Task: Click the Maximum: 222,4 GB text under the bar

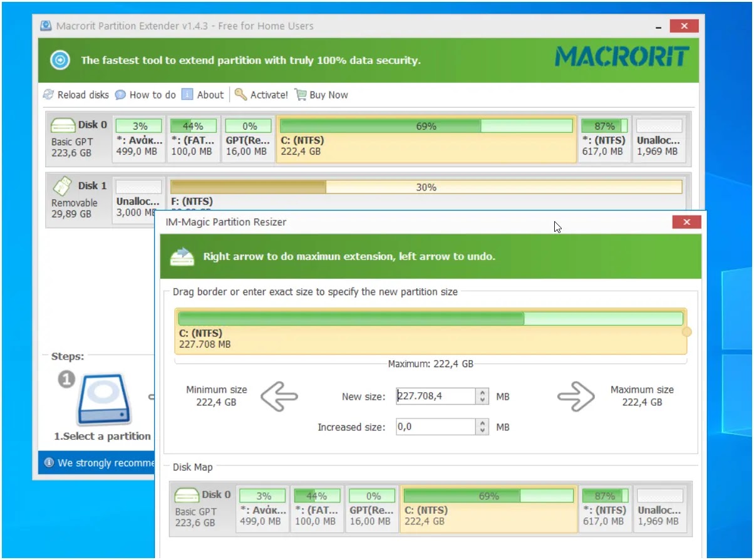Action: (430, 363)
